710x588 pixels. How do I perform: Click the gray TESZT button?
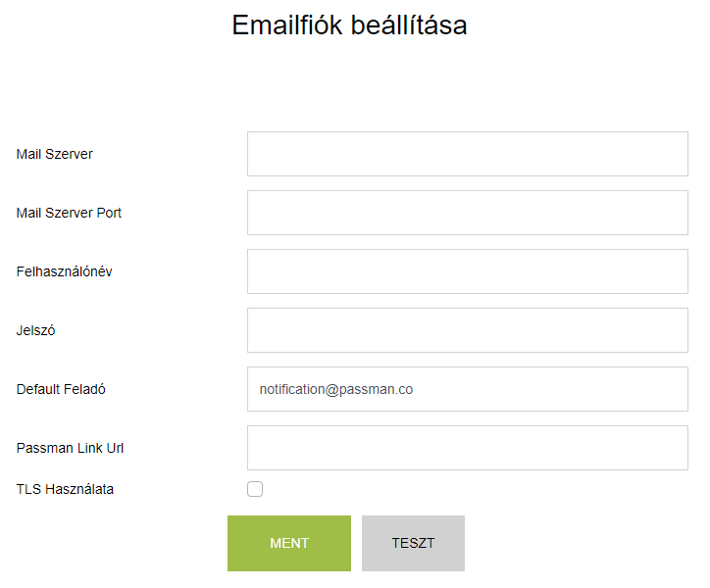pos(413,543)
